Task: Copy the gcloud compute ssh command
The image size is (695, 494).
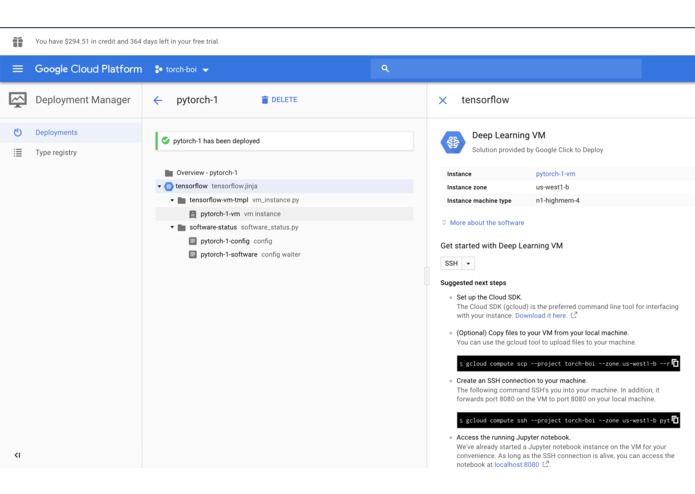Action: click(x=675, y=420)
